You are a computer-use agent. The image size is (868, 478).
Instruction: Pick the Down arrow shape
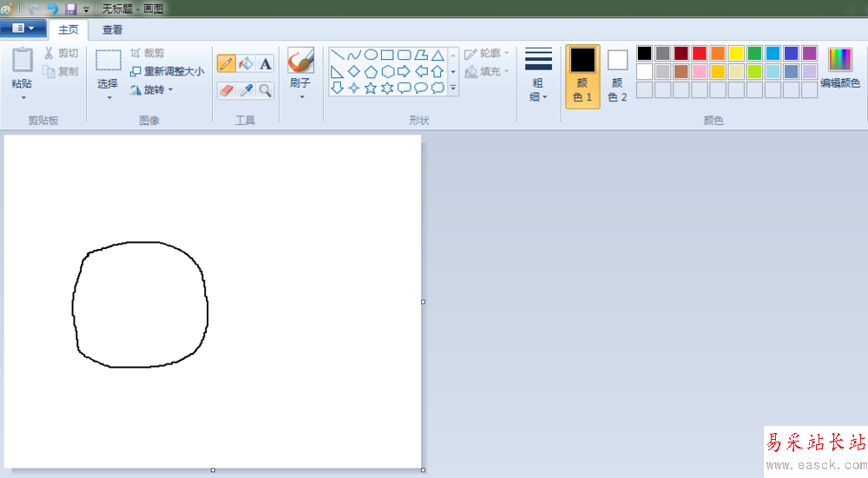click(337, 88)
